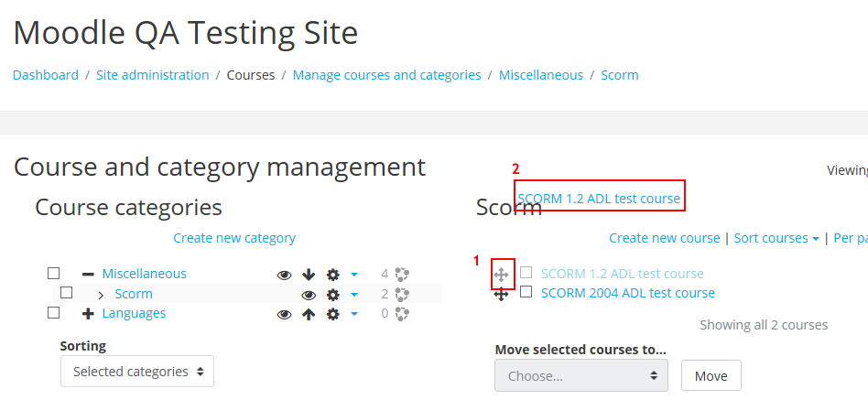Screen dimensions: 868x400
Task: Toggle visibility eye for Languages category
Action: 284,315
